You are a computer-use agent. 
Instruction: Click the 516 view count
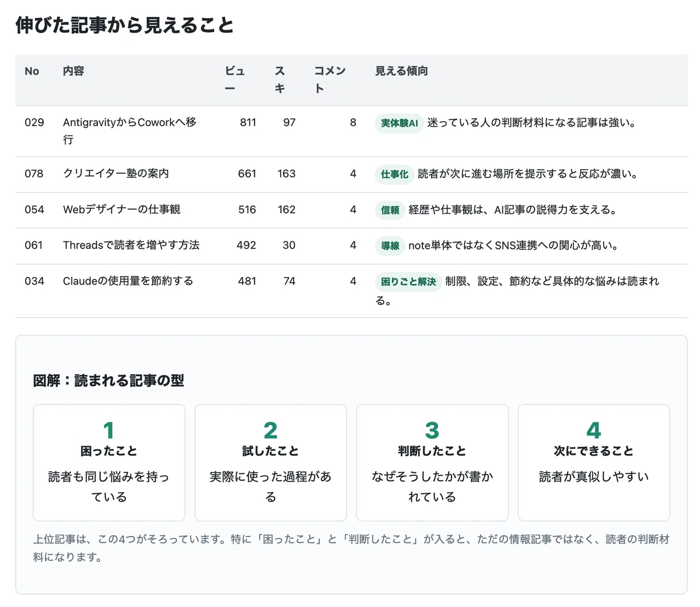click(x=247, y=209)
